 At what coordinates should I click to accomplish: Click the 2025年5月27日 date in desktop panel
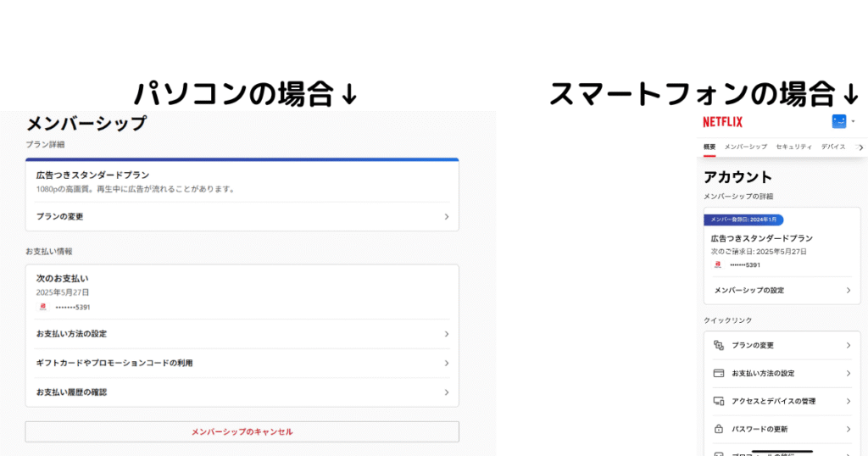tap(63, 292)
